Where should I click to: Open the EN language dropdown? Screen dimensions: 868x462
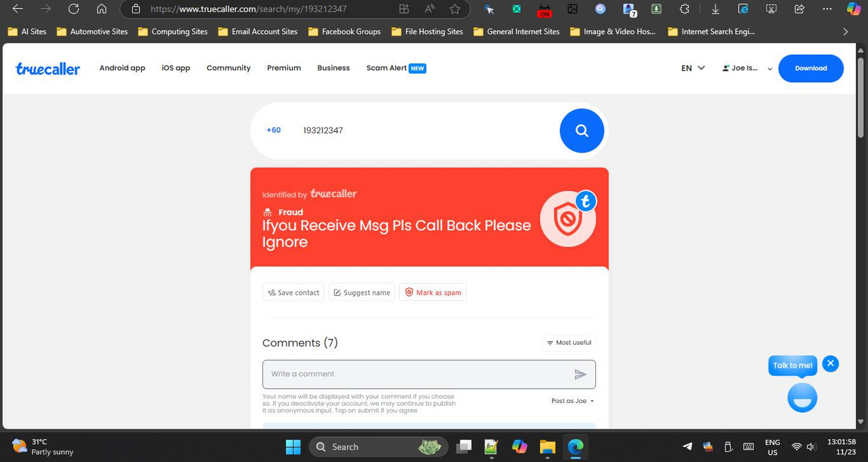[693, 68]
